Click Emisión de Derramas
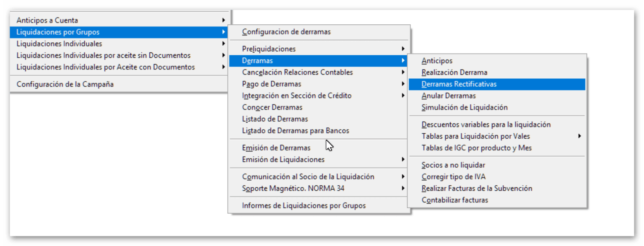Viewport: 644px width, 246px height. [276, 148]
